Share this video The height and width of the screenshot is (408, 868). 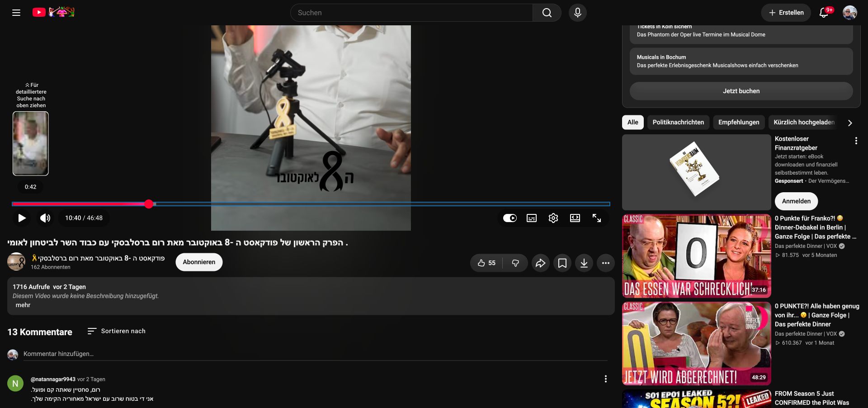click(540, 263)
